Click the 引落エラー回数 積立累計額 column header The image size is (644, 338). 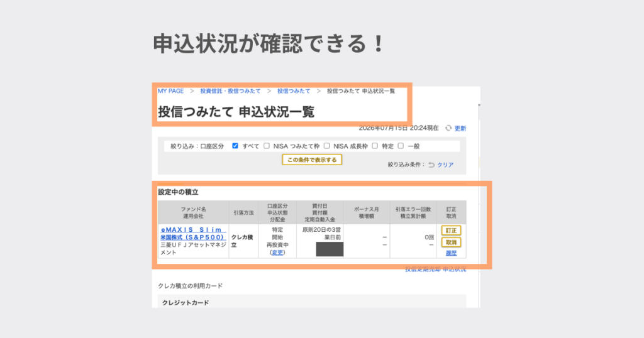(x=413, y=212)
